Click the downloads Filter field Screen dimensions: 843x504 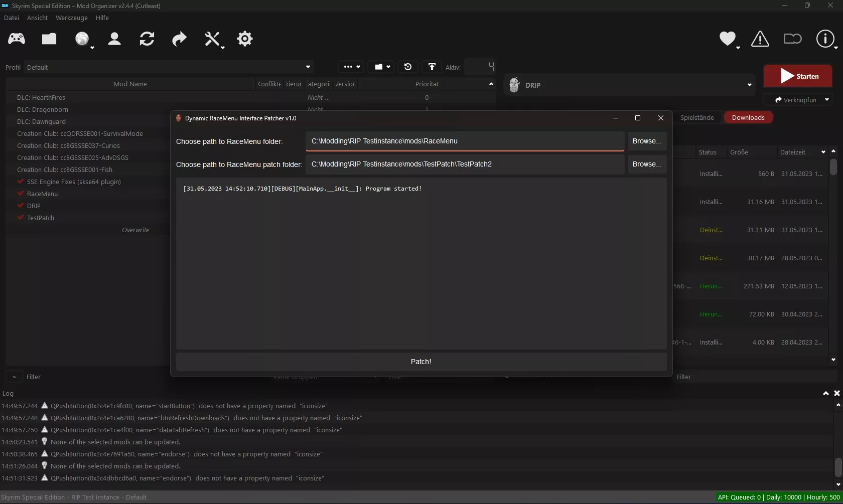point(755,377)
